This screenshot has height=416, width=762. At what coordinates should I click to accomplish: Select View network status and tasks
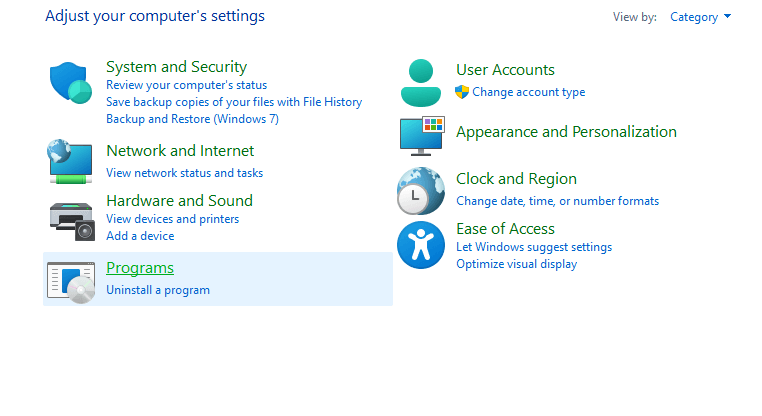[185, 173]
